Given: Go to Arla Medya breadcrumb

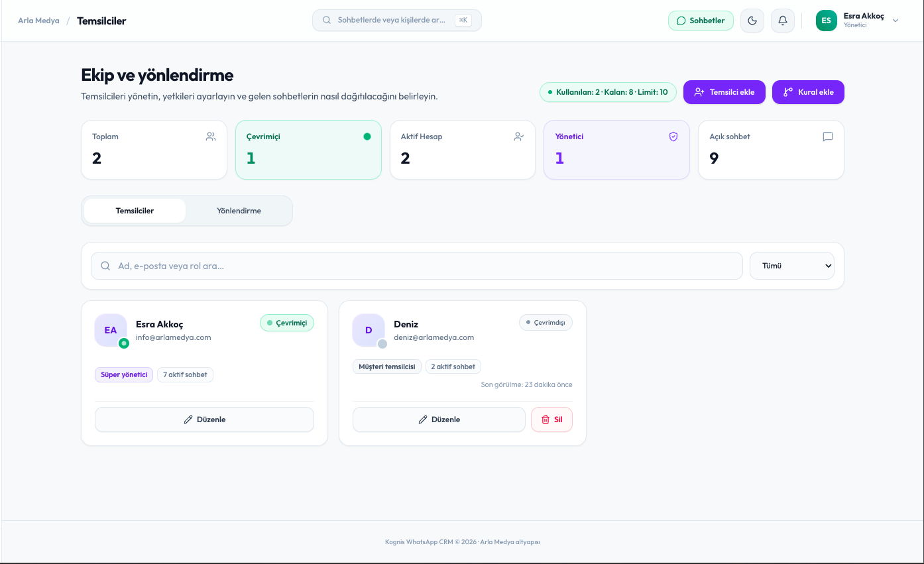Looking at the screenshot, I should 38,21.
